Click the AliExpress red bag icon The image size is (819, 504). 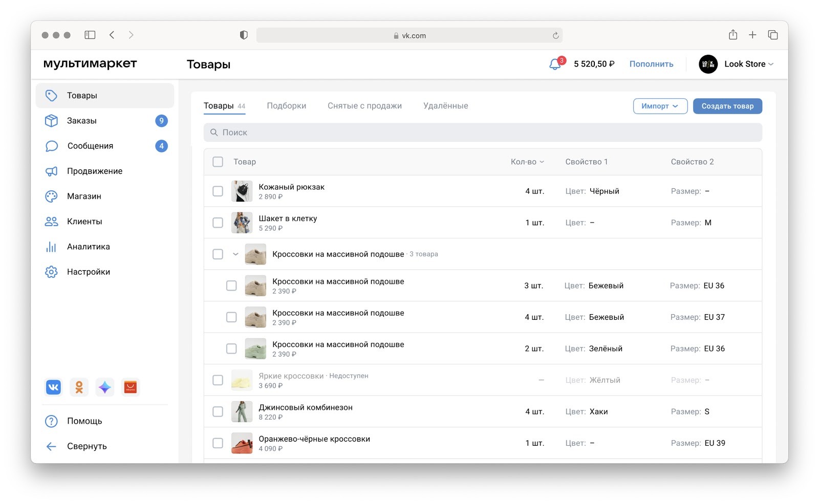point(131,387)
